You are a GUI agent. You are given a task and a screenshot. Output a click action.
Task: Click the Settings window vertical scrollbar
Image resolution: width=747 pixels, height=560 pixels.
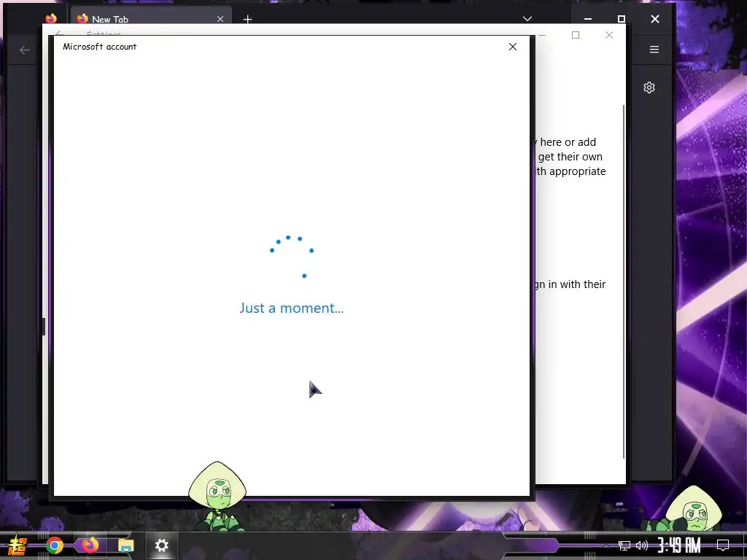pos(624,282)
